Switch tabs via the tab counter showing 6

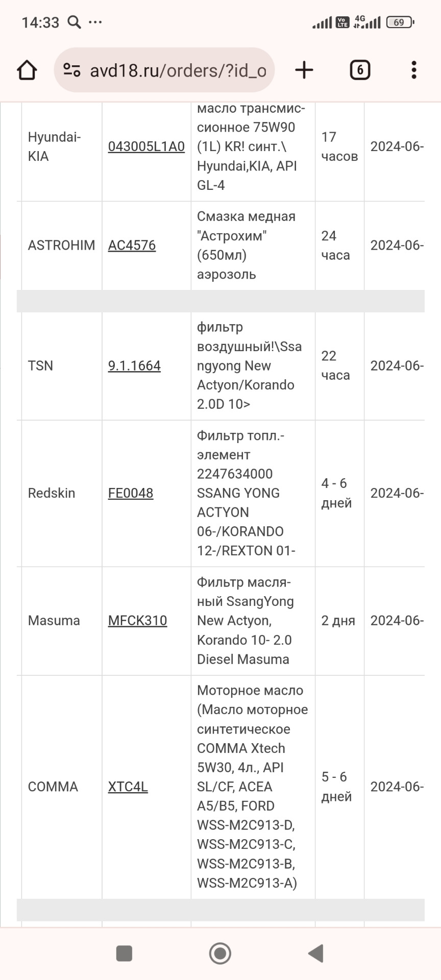coord(359,70)
